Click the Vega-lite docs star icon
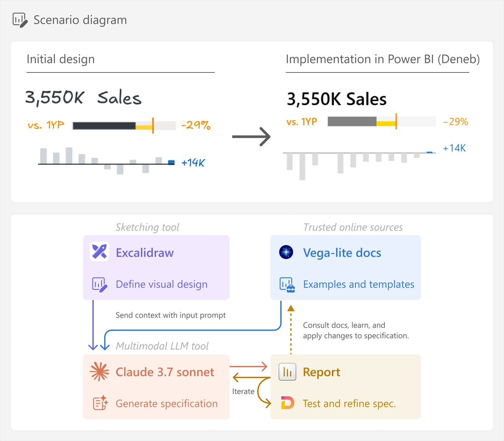 coord(286,252)
